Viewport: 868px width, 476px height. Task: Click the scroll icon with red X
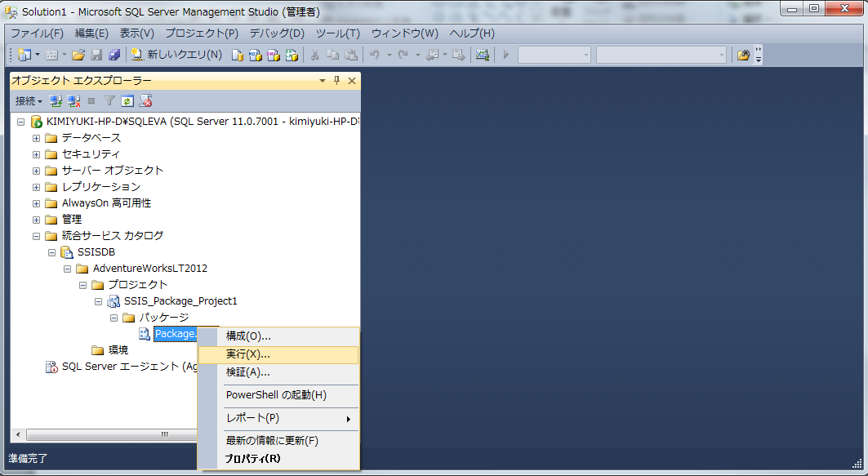[145, 100]
